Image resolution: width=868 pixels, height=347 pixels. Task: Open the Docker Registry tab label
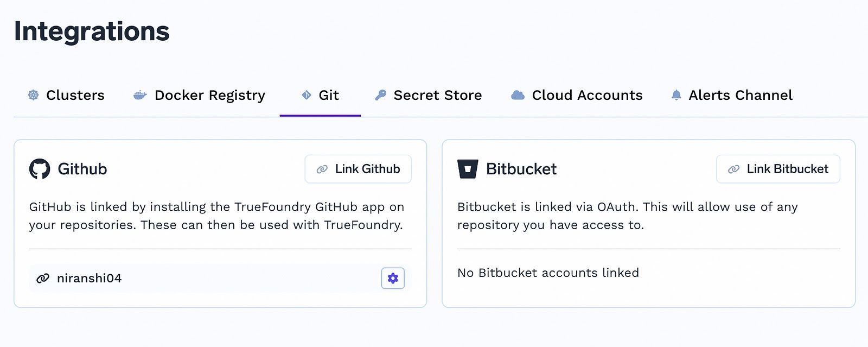[x=209, y=95]
